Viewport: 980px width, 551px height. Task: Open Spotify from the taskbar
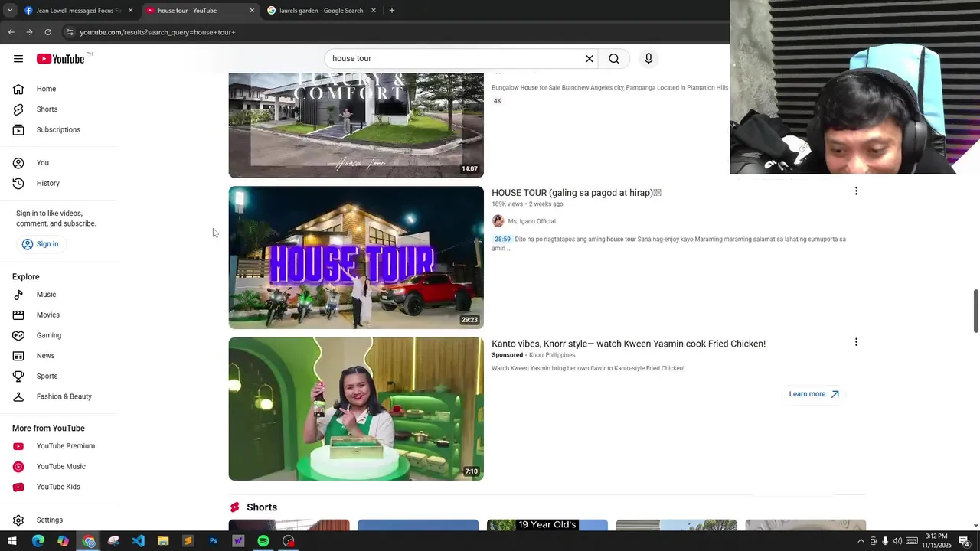[263, 541]
